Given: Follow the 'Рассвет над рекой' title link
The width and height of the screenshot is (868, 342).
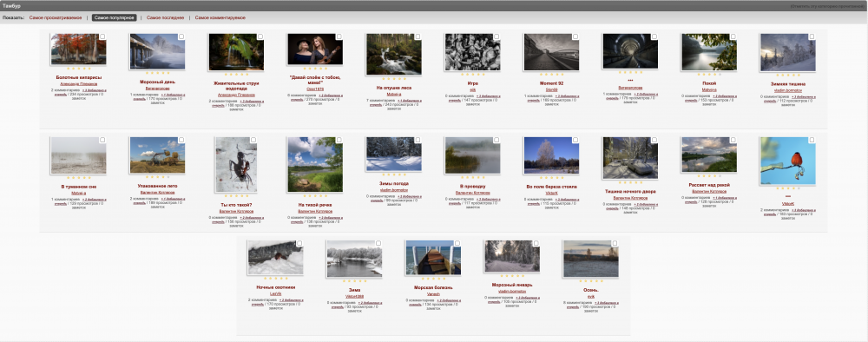Looking at the screenshot, I should 709,185.
